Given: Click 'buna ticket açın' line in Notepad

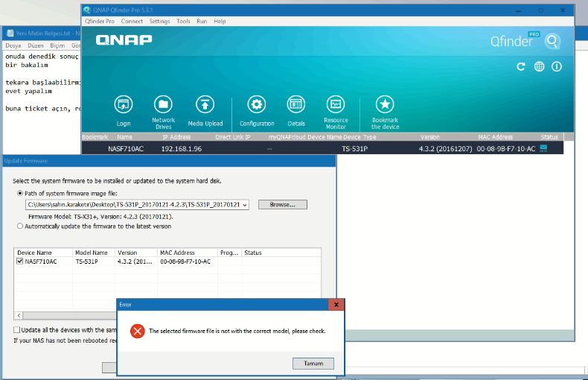Looking at the screenshot, I should tap(42, 109).
